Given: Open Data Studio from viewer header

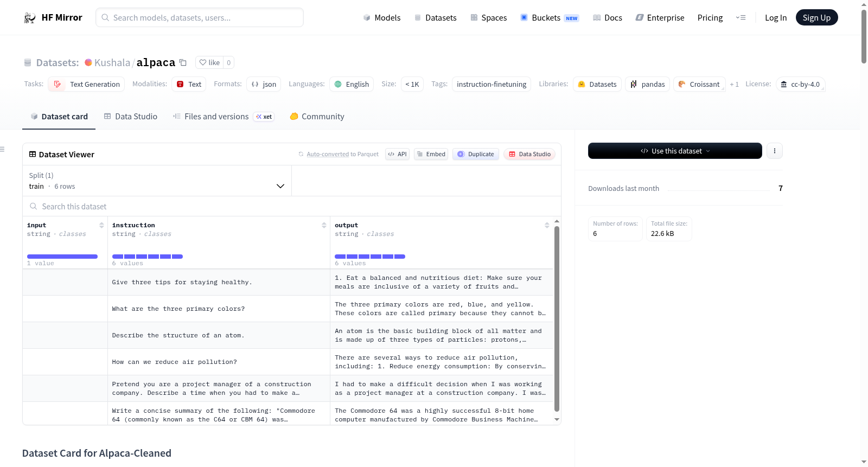Looking at the screenshot, I should point(529,154).
